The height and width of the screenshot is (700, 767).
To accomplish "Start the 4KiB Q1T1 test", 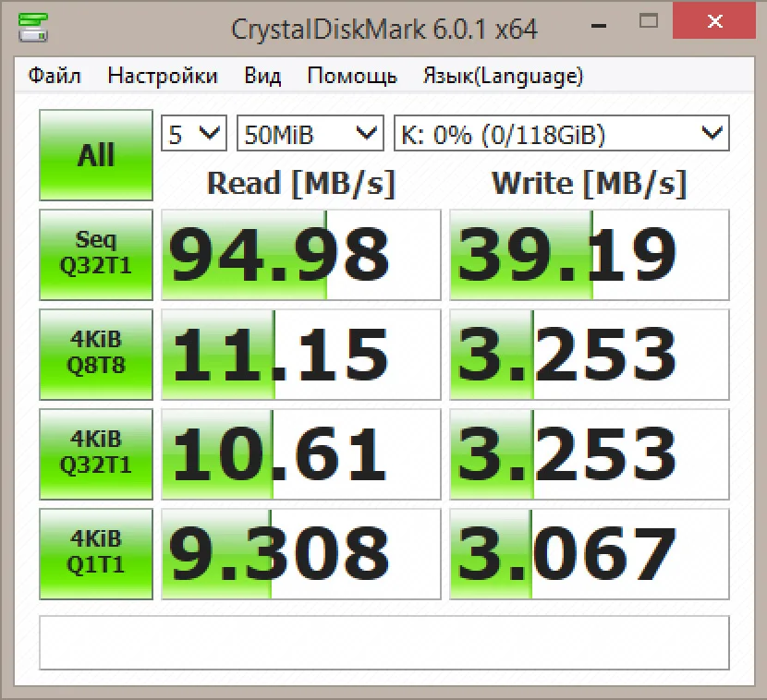I will point(96,554).
